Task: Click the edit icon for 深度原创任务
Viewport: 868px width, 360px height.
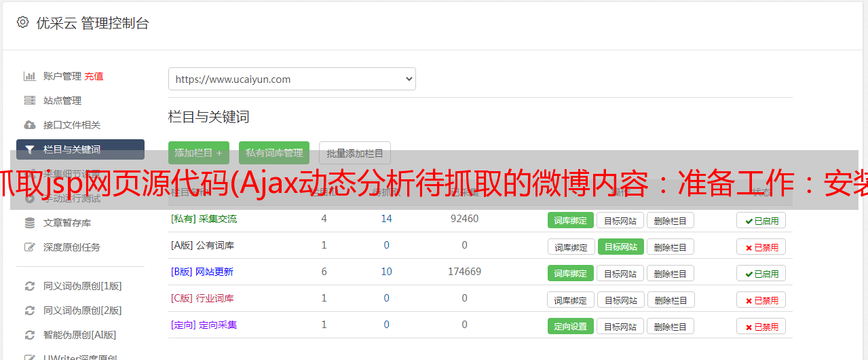Action: (29, 247)
